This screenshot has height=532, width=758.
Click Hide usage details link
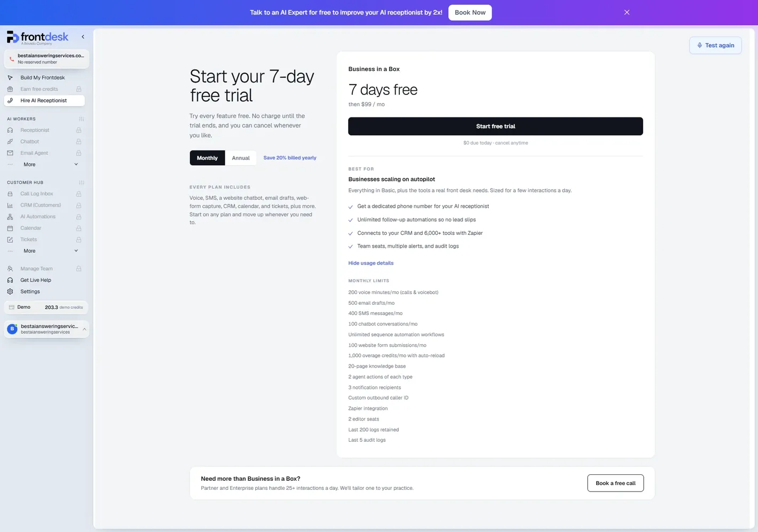tap(371, 263)
